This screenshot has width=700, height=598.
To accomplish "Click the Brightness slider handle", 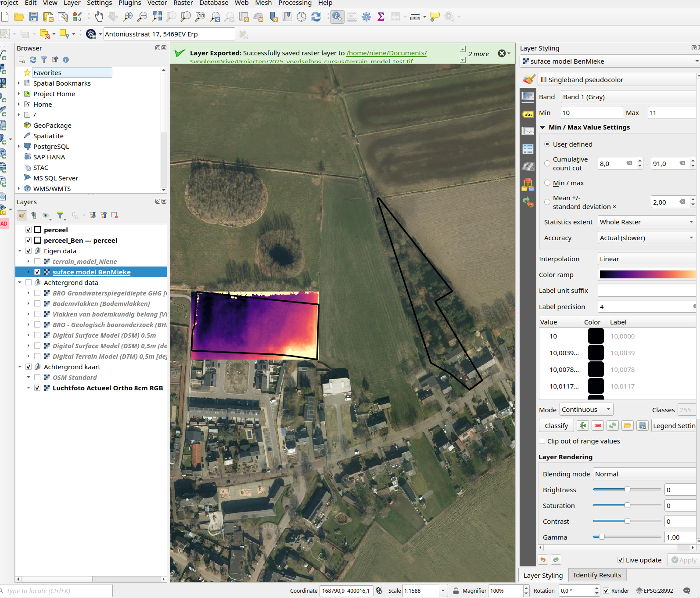I will pyautogui.click(x=627, y=490).
